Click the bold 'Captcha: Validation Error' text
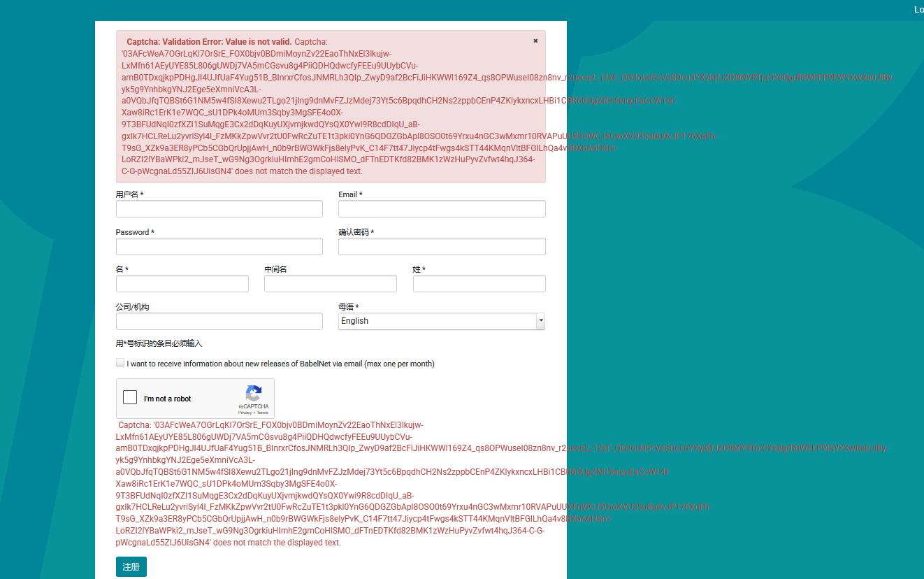 (209, 42)
